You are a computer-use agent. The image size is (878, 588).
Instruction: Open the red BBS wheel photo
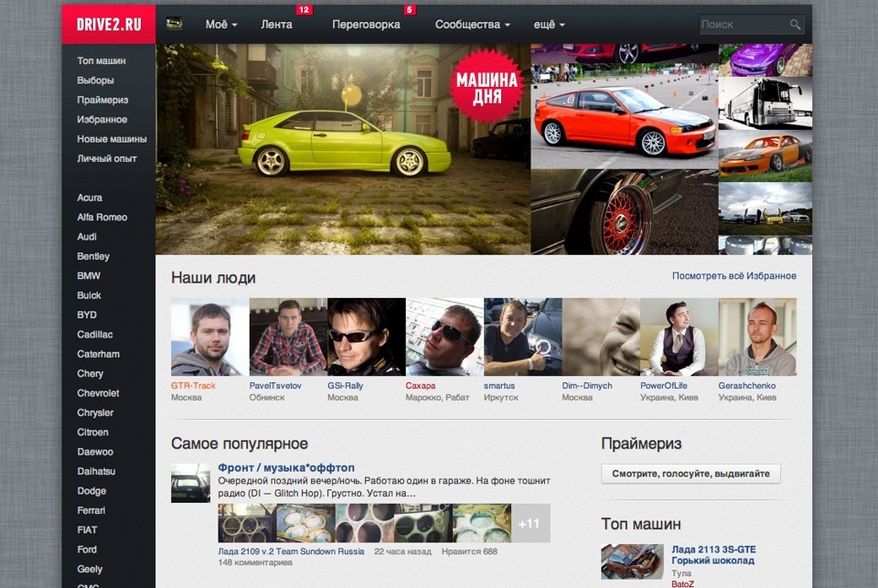pyautogui.click(x=625, y=212)
